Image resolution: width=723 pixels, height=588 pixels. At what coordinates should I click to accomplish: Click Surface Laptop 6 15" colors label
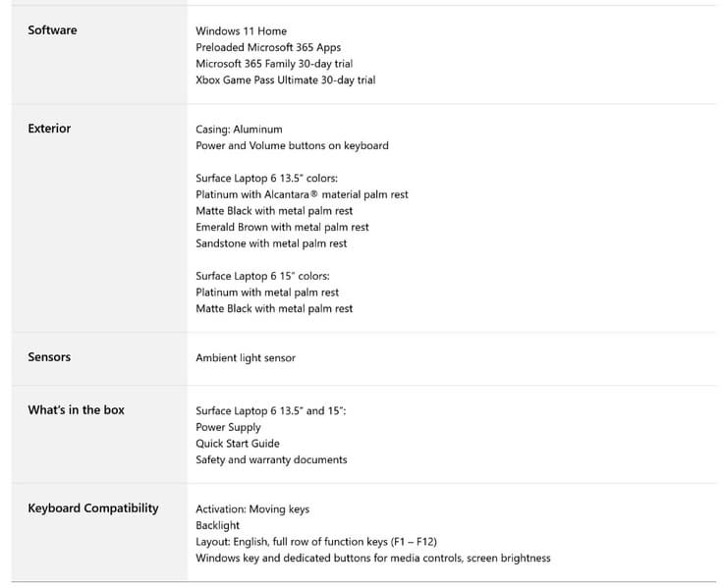pos(262,276)
